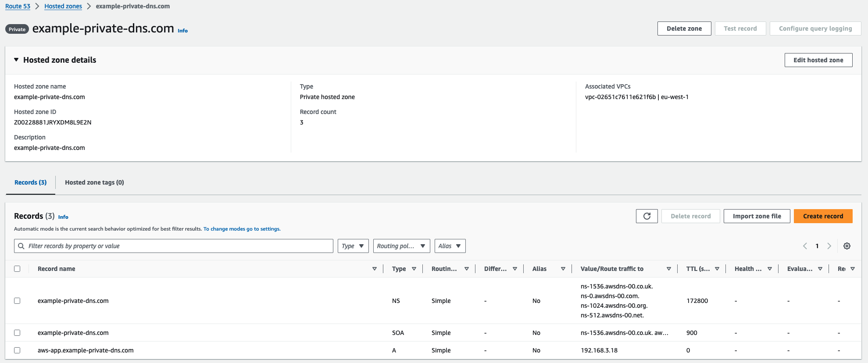Open the Type filter dropdown

coord(353,246)
